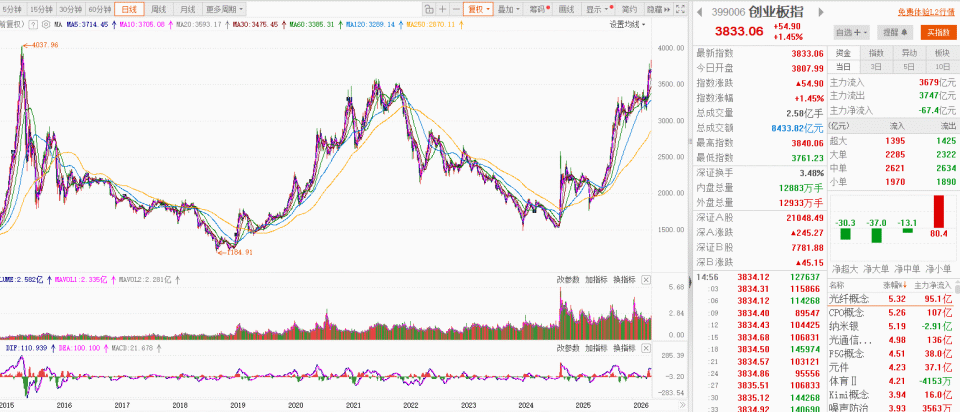Select 日线 daily period
The image size is (960, 412).
[129, 9]
